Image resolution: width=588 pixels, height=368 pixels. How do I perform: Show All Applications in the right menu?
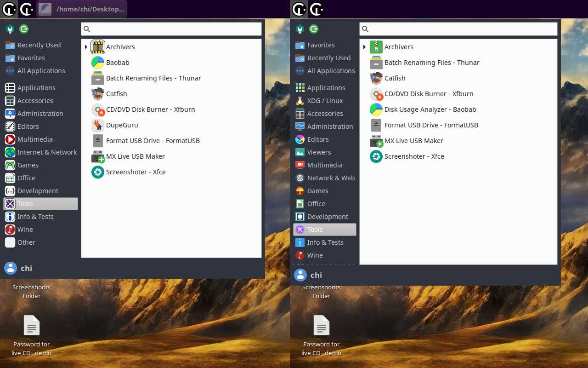coord(325,71)
